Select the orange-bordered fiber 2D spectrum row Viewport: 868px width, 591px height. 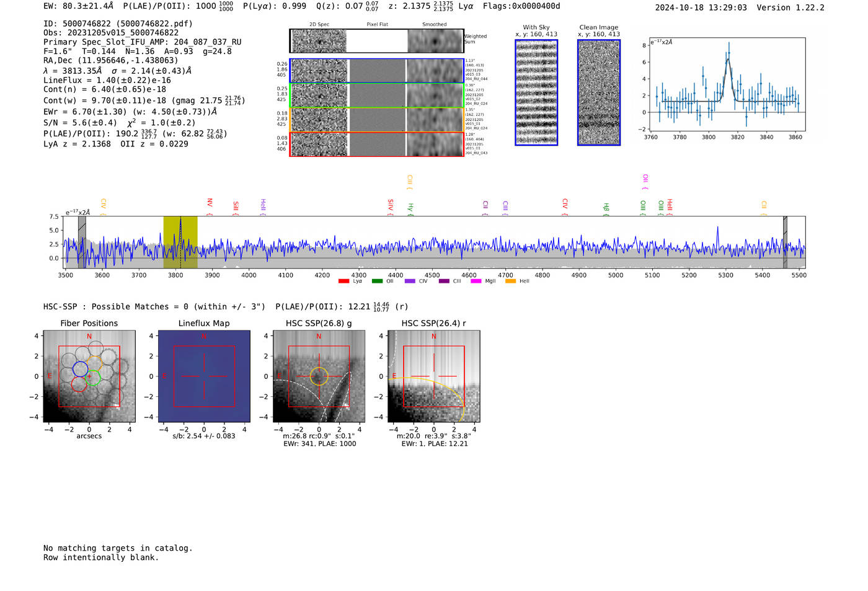[x=377, y=120]
